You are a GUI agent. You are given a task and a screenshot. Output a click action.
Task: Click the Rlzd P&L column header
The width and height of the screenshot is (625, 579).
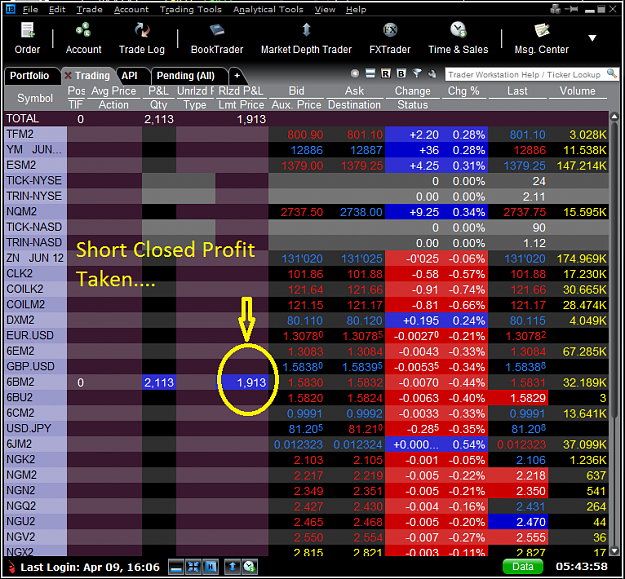[x=241, y=91]
